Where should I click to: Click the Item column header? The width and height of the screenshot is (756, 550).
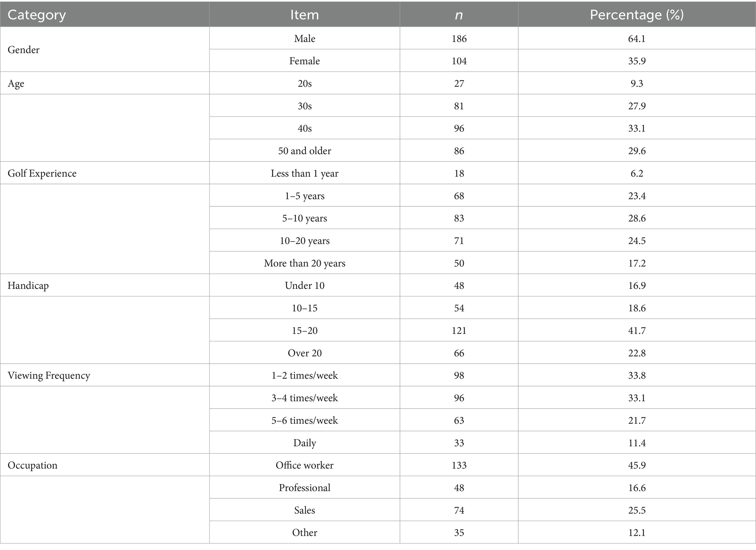click(x=304, y=15)
